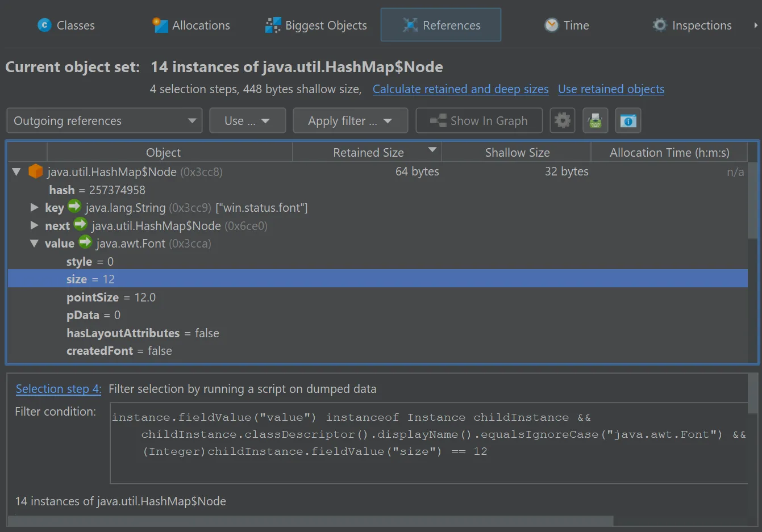Screen dimensions: 762x532
Task: Open view settings with the gear icon
Action: pos(563,121)
